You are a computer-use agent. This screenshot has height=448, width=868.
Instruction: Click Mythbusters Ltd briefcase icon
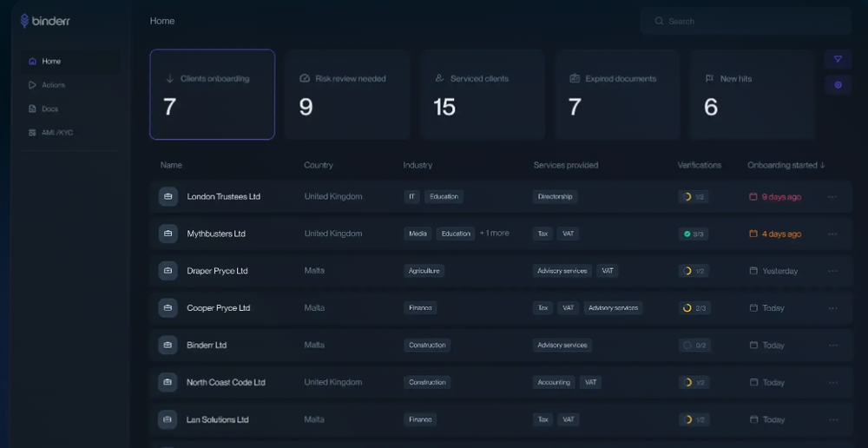pyautogui.click(x=168, y=234)
